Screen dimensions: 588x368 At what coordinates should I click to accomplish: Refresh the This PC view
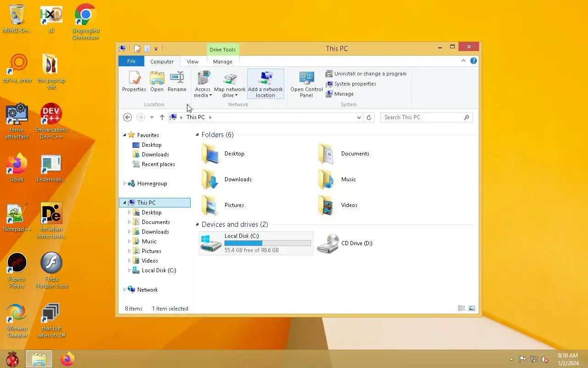coord(369,117)
